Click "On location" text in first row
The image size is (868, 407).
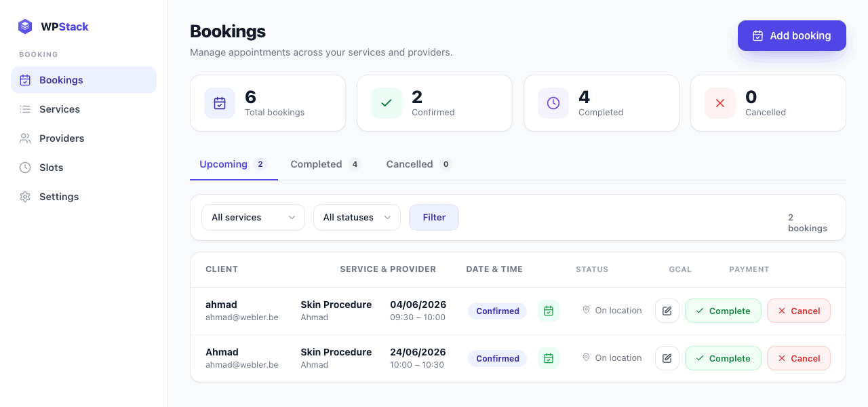(618, 310)
